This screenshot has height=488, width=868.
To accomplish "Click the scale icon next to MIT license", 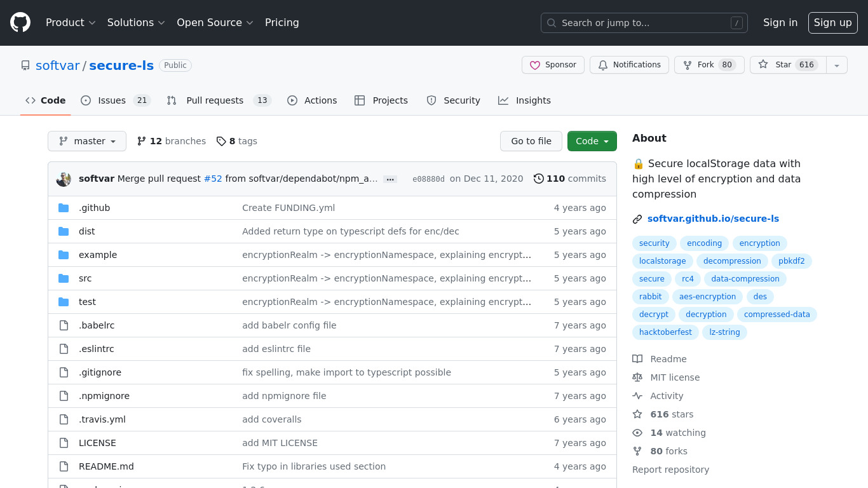I will click(637, 377).
